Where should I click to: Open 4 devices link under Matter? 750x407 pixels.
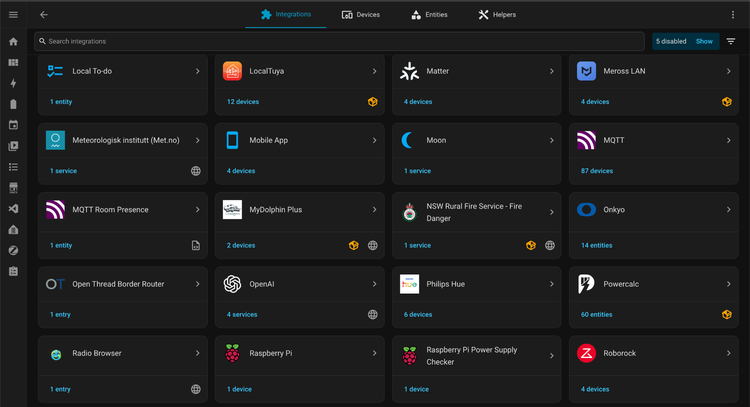[x=418, y=102]
